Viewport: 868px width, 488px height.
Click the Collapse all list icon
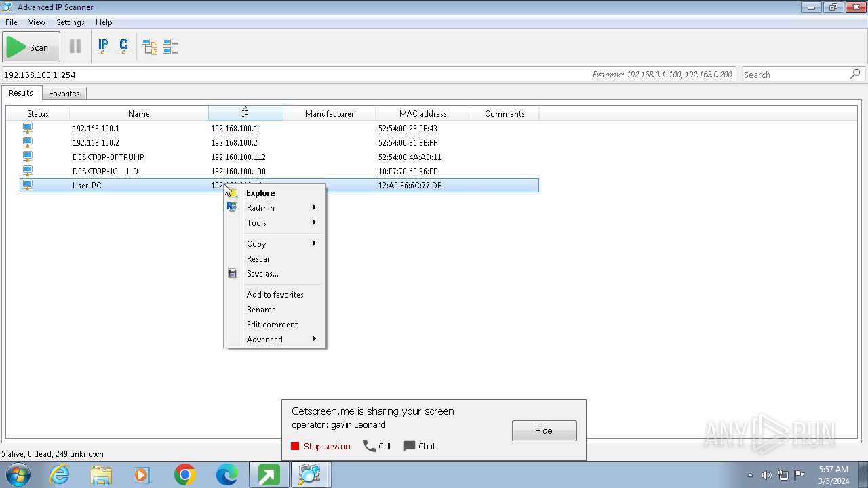(x=170, y=47)
